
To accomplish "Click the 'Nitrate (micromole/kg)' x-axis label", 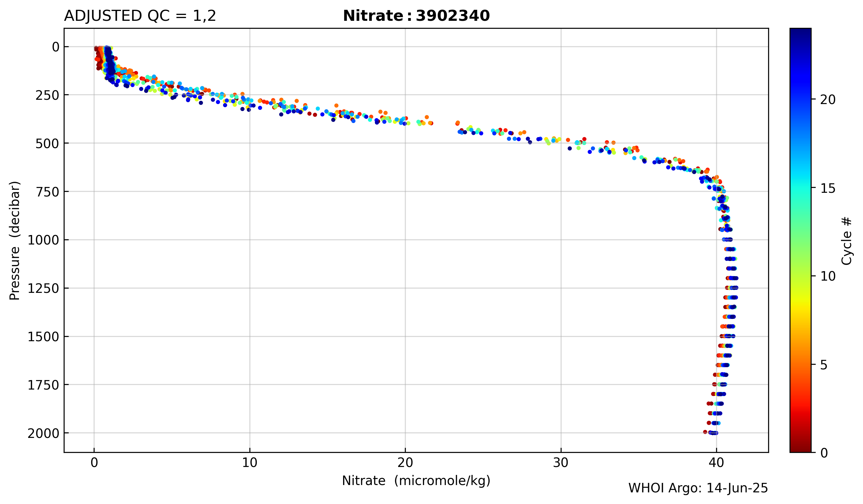I will pyautogui.click(x=416, y=481).
